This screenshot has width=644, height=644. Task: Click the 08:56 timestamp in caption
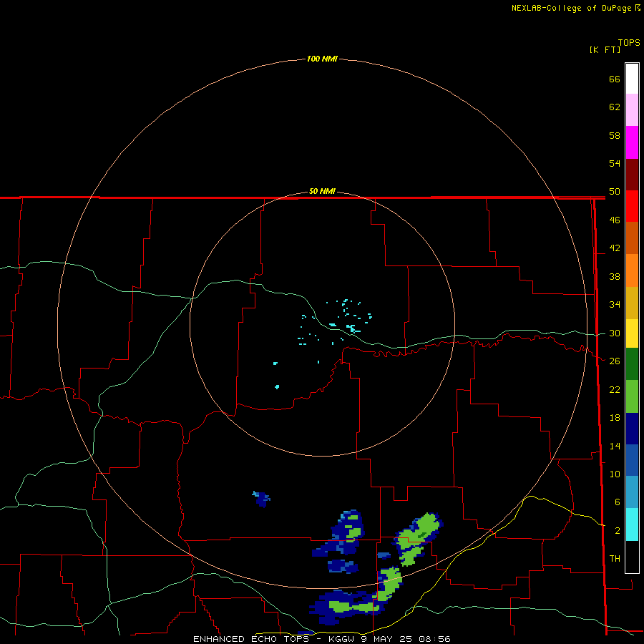[x=434, y=639]
